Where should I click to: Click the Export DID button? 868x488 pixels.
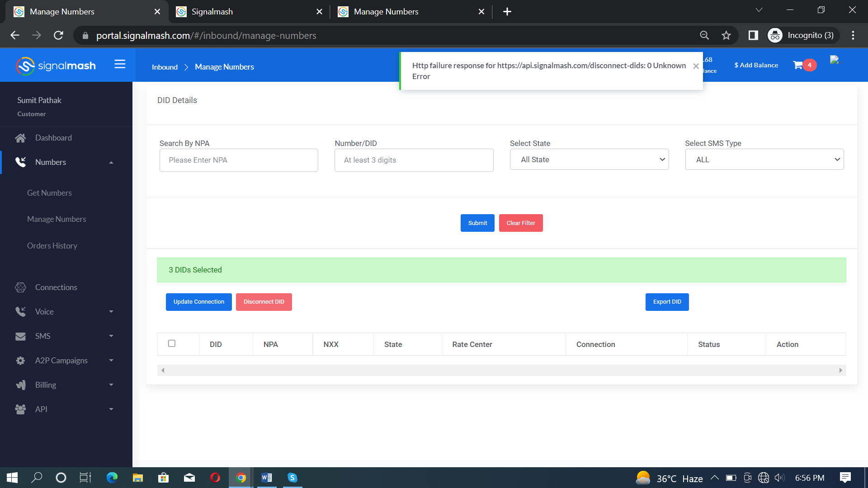pos(667,302)
